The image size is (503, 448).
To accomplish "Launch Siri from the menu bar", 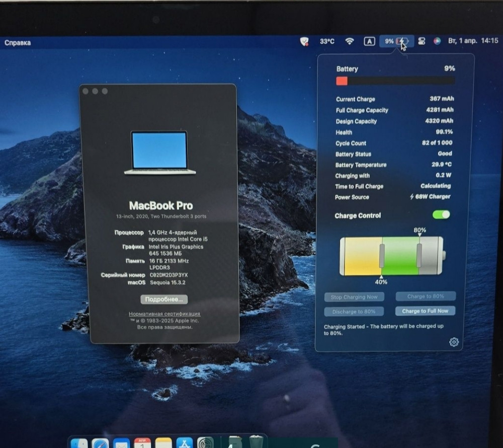I will click(x=437, y=41).
